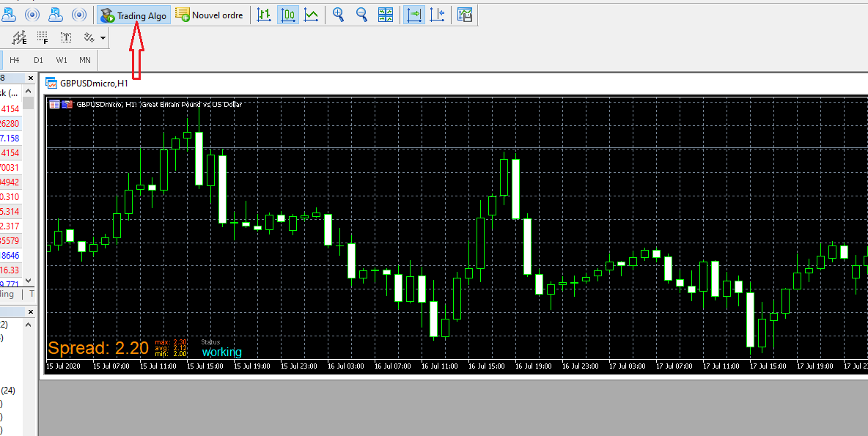Select the Market Watch price ending 8646
This screenshot has width=868, height=436.
pyautogui.click(x=11, y=256)
